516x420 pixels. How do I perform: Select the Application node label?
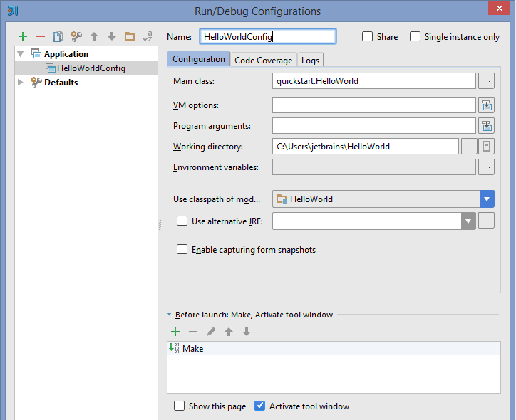(66, 54)
